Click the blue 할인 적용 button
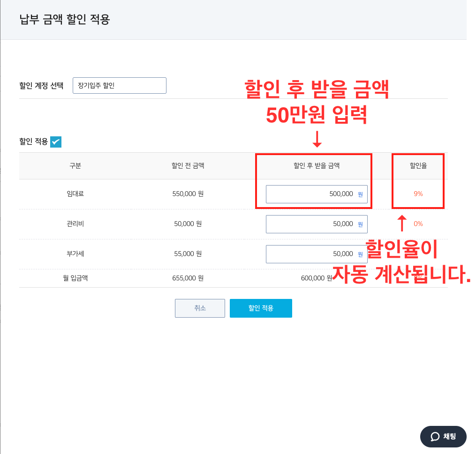The height and width of the screenshot is (454, 476). pos(261,308)
